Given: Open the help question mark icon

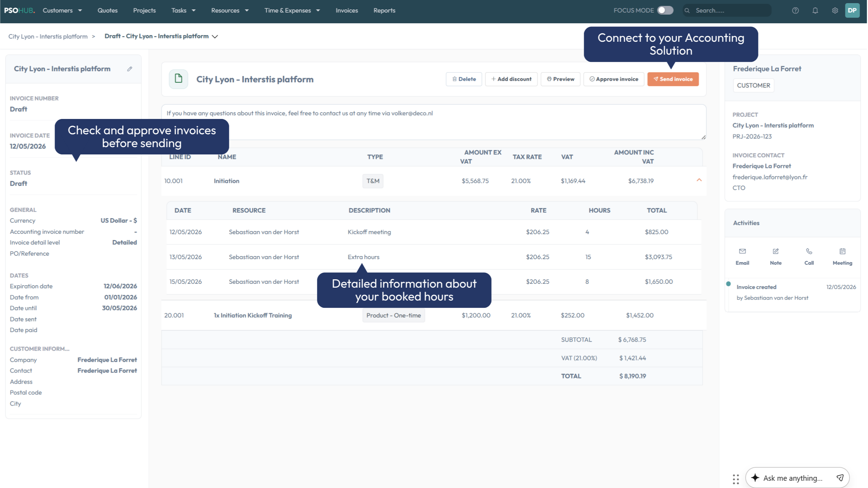Looking at the screenshot, I should pyautogui.click(x=795, y=10).
